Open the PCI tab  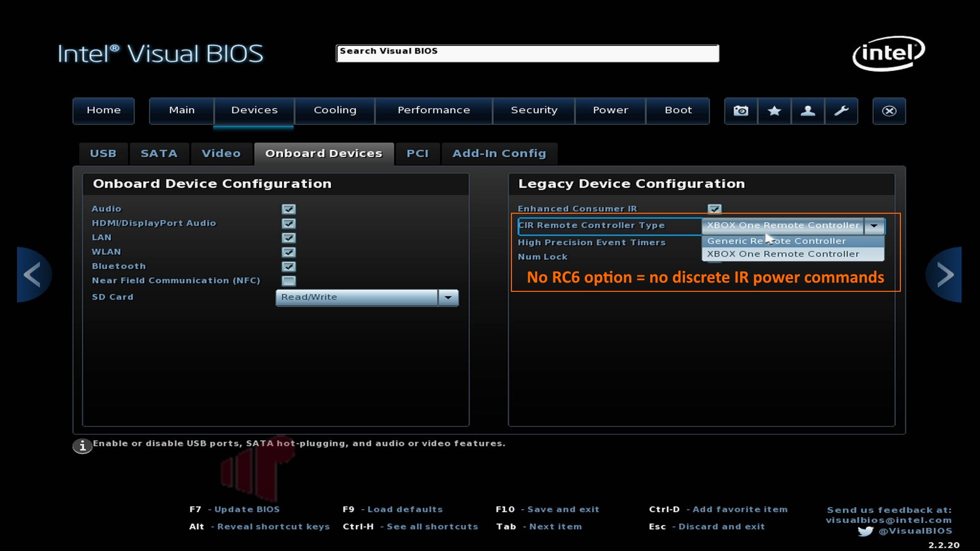click(418, 154)
